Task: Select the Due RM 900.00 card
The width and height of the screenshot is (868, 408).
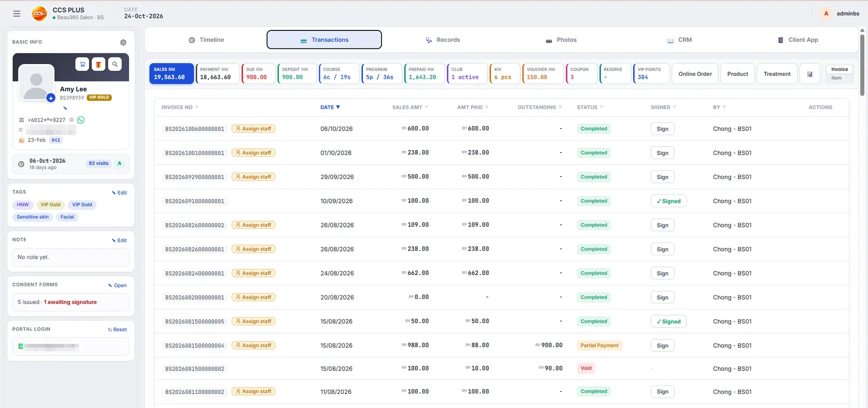Action: coord(259,74)
